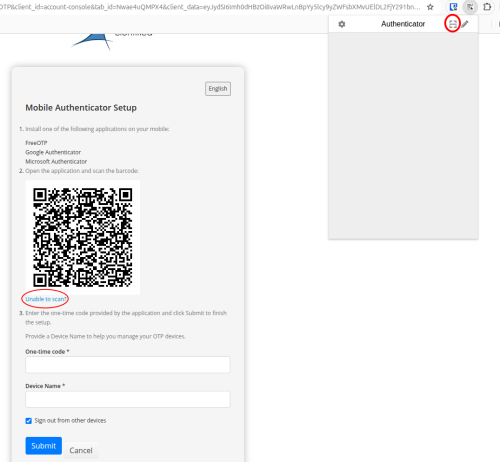
Task: Select the FreeOTP text
Action: pos(36,143)
